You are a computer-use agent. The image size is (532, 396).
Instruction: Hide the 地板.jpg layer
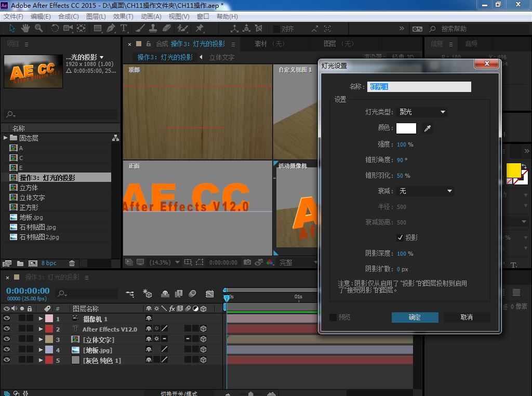coord(6,350)
